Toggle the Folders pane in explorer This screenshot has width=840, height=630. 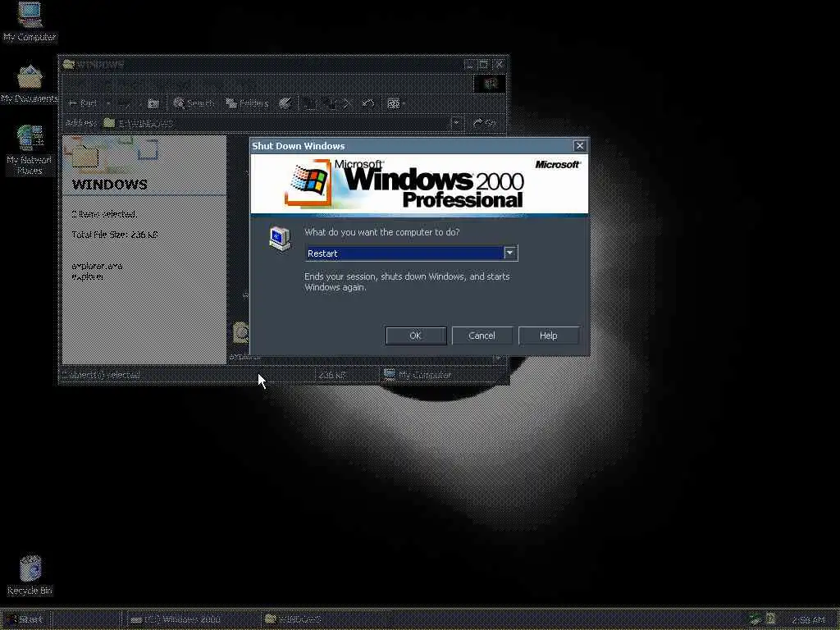[247, 103]
